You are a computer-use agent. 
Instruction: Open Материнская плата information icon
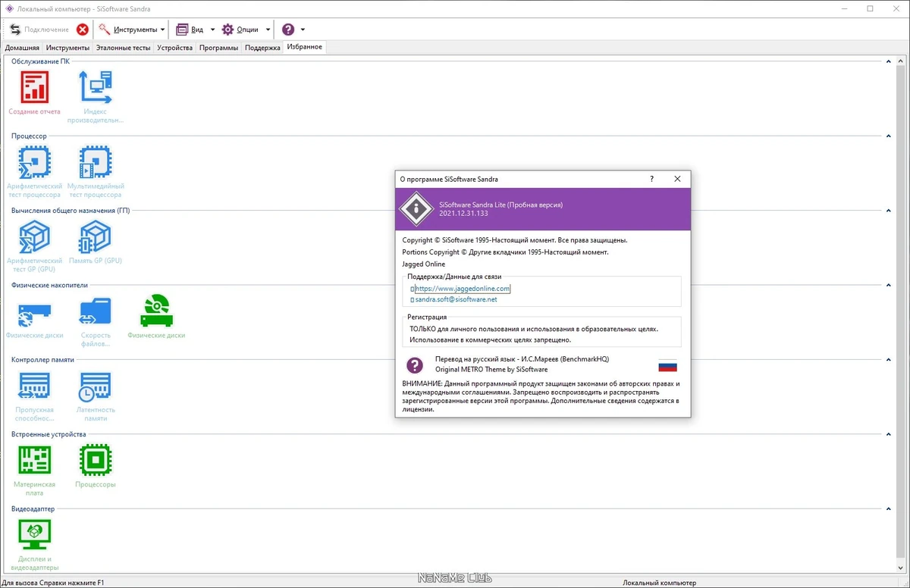click(x=34, y=461)
